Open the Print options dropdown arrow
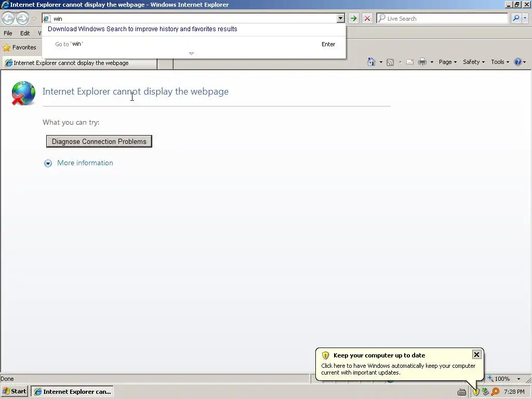This screenshot has width=532, height=399. pos(432,62)
